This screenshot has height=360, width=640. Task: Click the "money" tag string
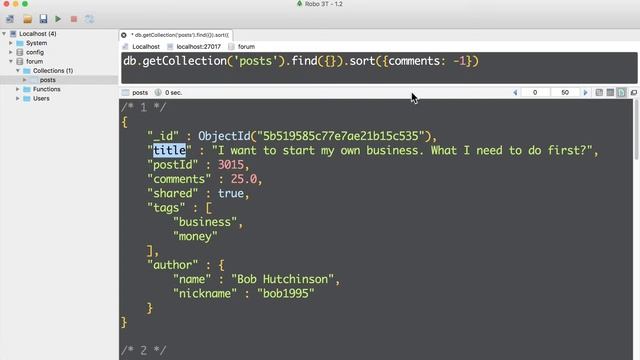[x=195, y=236]
